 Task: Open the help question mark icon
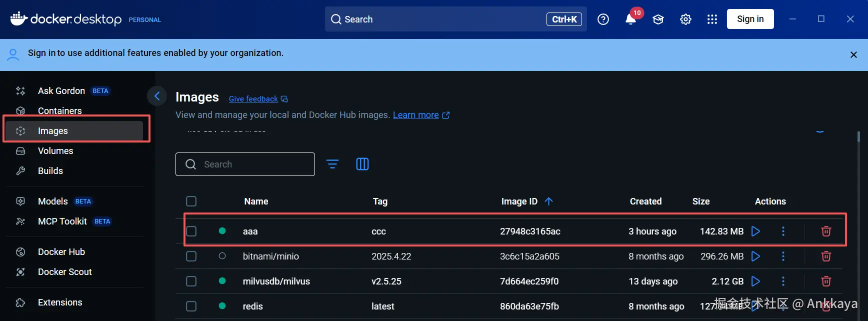[603, 19]
